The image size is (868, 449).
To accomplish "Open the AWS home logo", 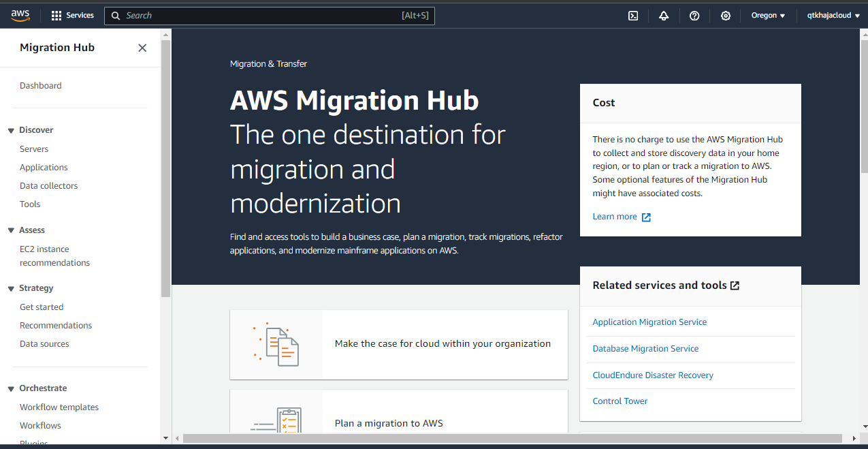I will (20, 15).
